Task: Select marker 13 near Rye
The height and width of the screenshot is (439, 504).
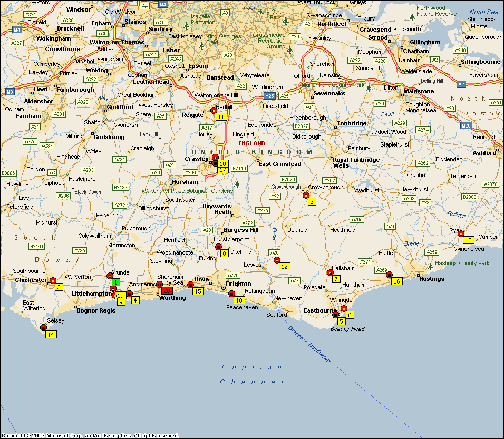Action: click(468, 240)
